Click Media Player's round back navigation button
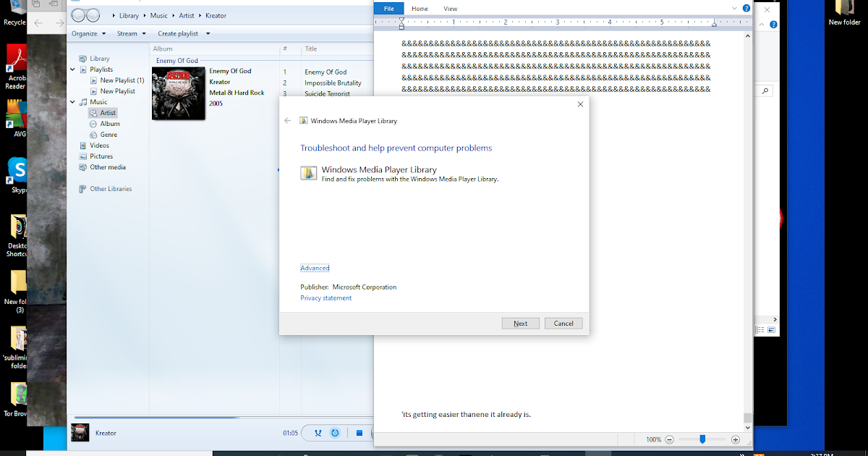 point(79,15)
